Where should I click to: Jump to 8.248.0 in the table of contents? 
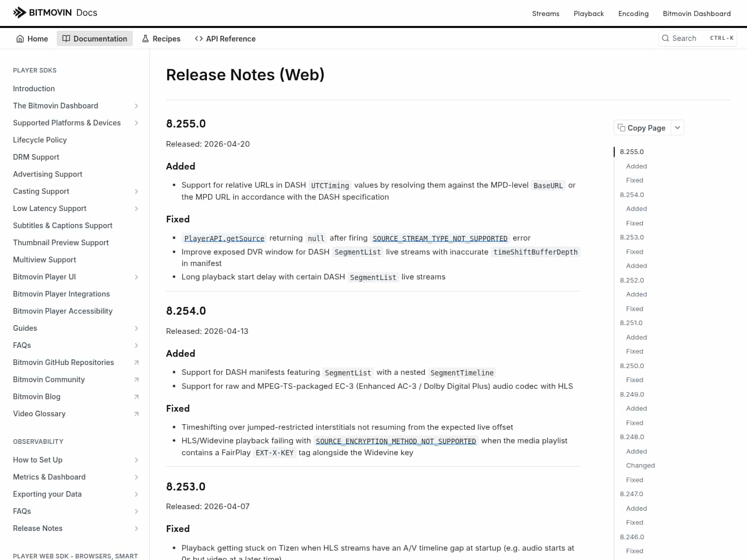pos(632,437)
